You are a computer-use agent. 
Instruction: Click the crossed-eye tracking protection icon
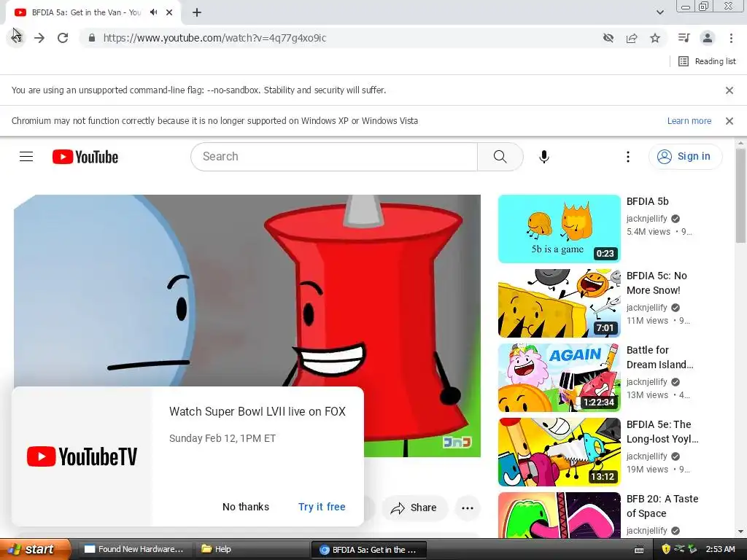coord(608,38)
